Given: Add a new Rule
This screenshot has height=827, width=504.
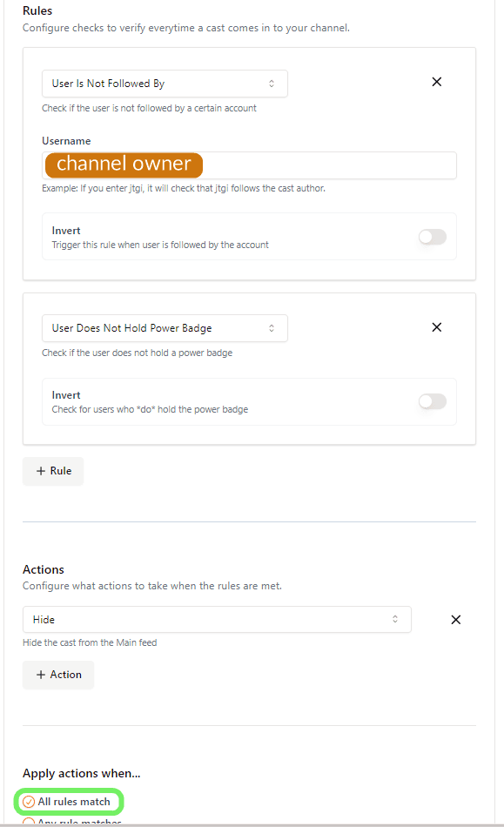Looking at the screenshot, I should point(53,471).
